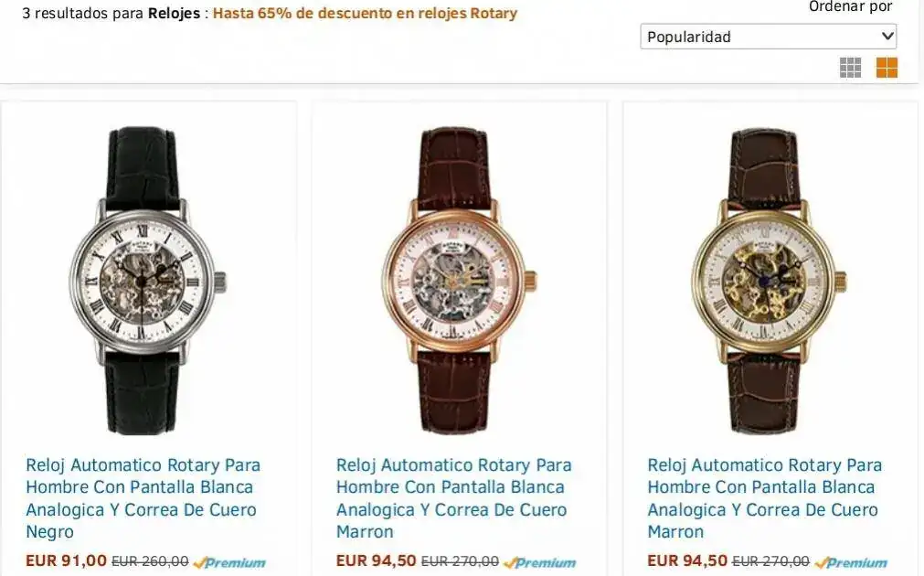The width and height of the screenshot is (924, 576).
Task: Open the rose gold watch image
Action: click(459, 281)
